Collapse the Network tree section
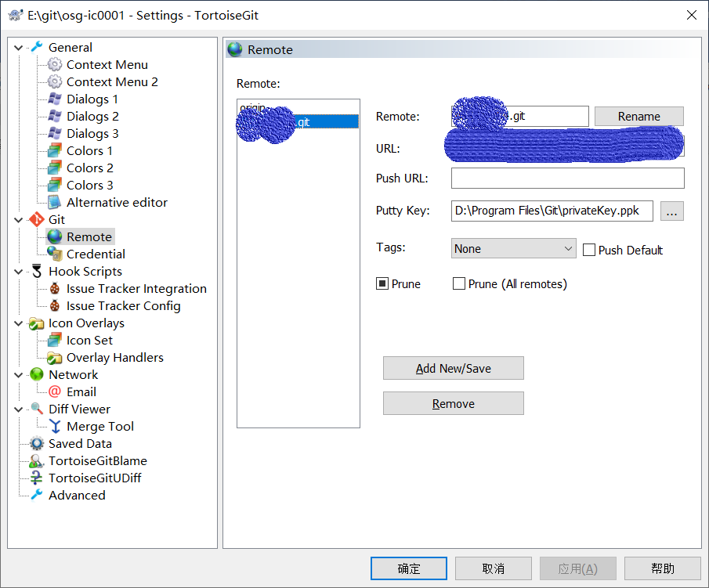 [17, 374]
